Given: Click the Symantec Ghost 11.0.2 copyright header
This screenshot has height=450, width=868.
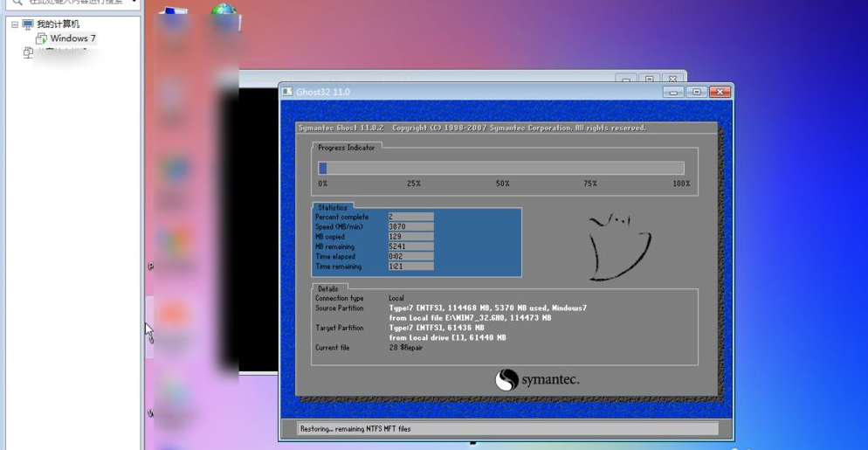Looking at the screenshot, I should tap(472, 128).
